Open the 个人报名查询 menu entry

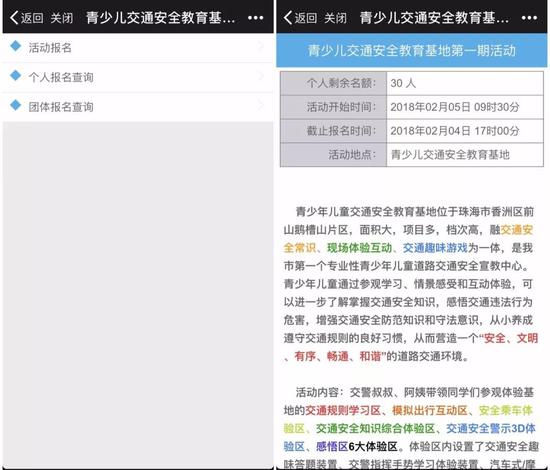(138, 78)
